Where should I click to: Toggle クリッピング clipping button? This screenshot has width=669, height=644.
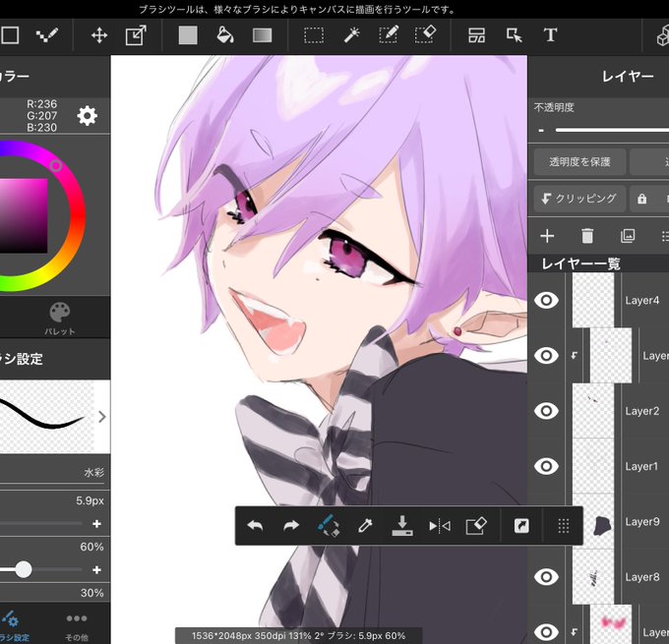(579, 199)
